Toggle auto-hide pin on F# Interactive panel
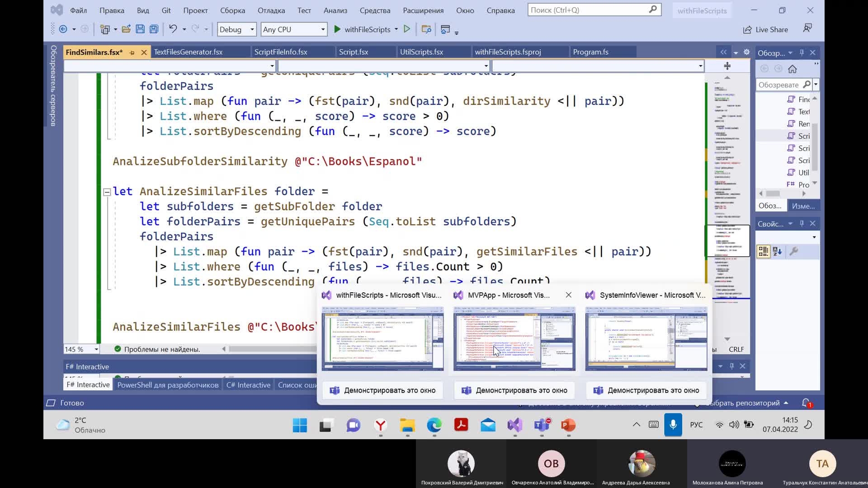This screenshot has height=488, width=868. click(731, 366)
